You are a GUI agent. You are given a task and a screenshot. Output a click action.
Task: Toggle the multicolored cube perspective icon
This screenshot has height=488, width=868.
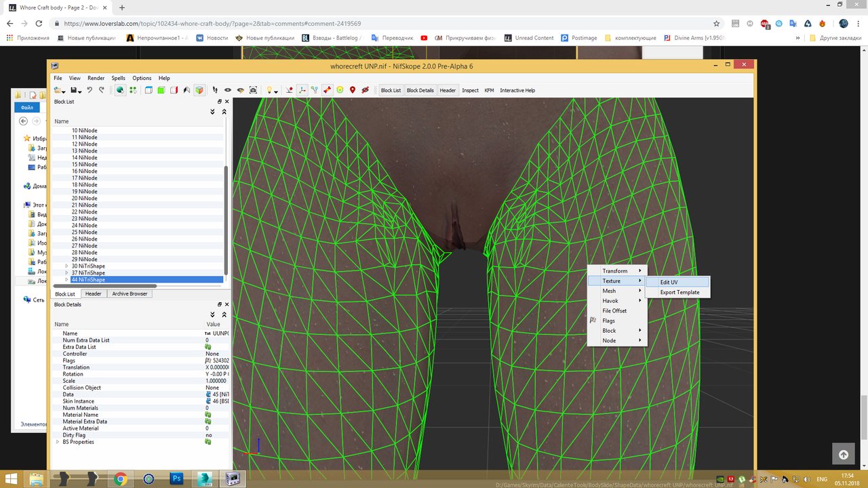click(199, 90)
